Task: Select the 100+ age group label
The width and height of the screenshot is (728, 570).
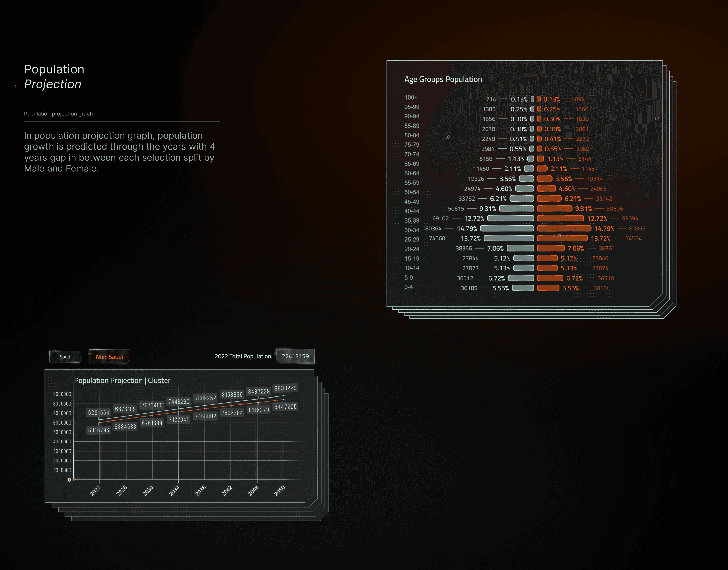Action: [x=411, y=97]
